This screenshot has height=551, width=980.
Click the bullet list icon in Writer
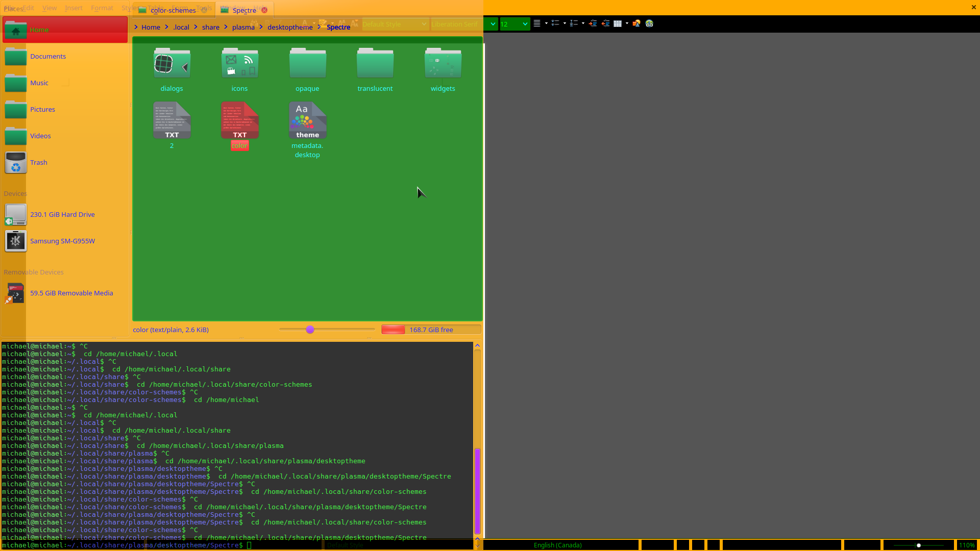pos(555,23)
